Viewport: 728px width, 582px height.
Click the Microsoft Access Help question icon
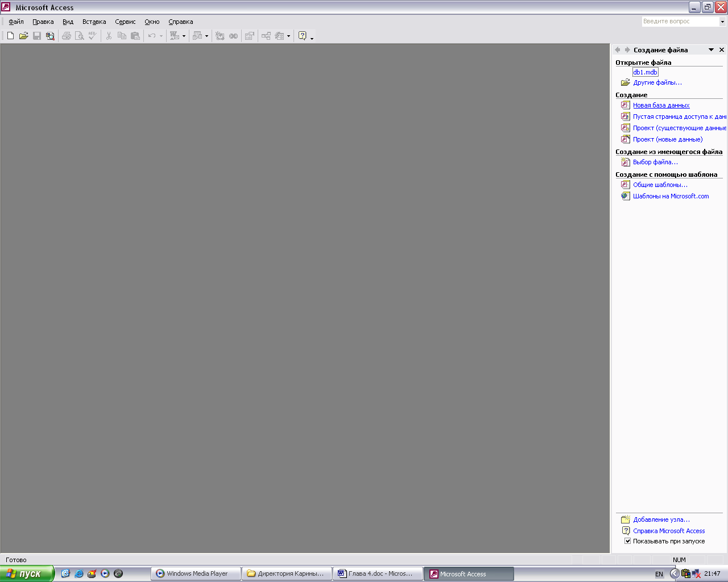[303, 36]
